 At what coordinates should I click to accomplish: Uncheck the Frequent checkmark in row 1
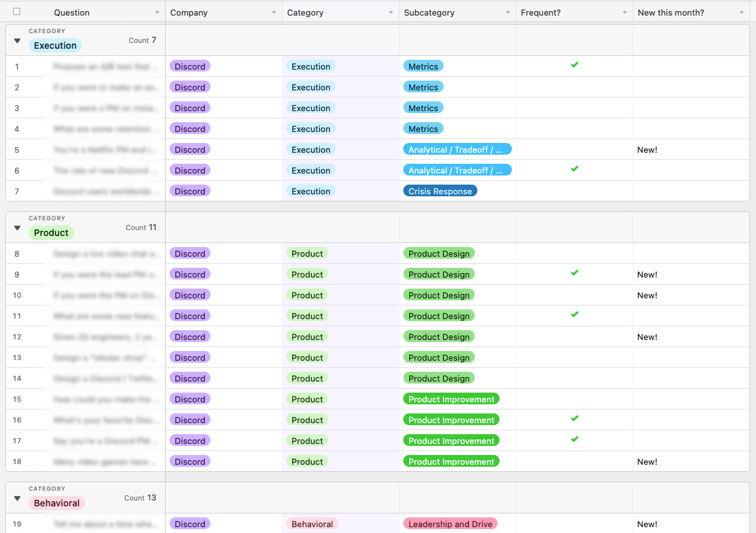coord(574,65)
